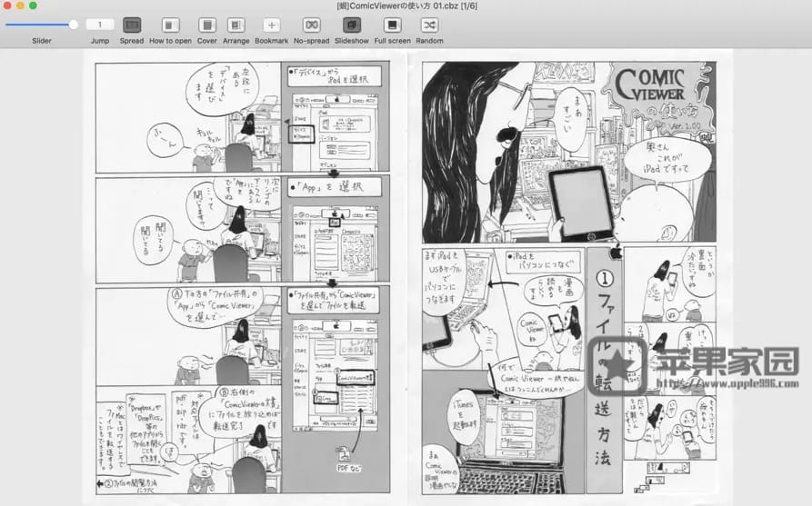The image size is (812, 506).
Task: Click the Arrange toolbar icon
Action: pyautogui.click(x=236, y=25)
